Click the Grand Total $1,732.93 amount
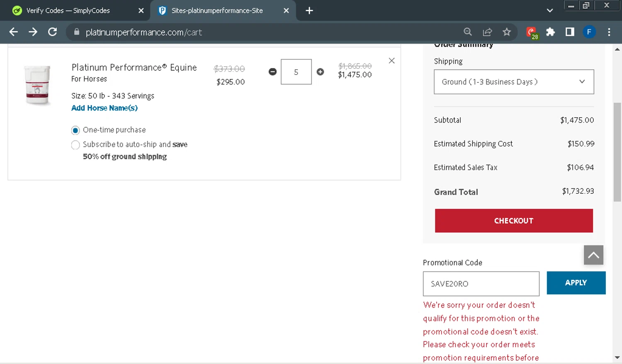 coord(578,191)
